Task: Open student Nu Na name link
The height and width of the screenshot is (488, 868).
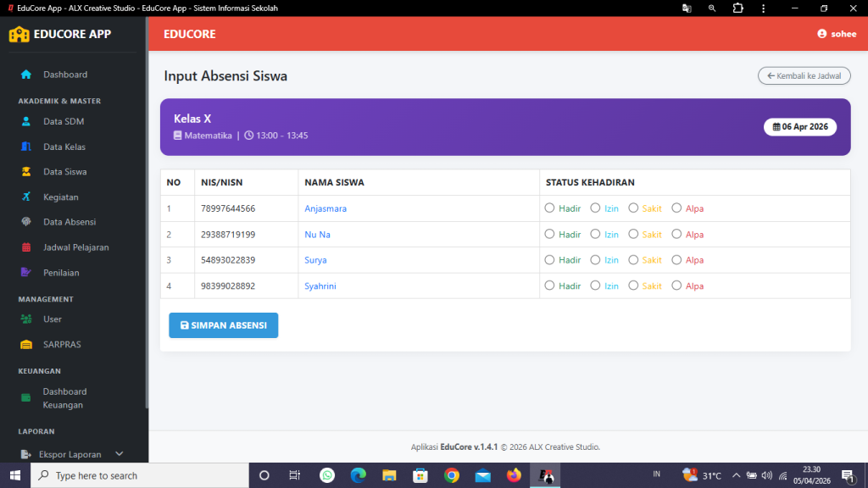Action: point(317,235)
